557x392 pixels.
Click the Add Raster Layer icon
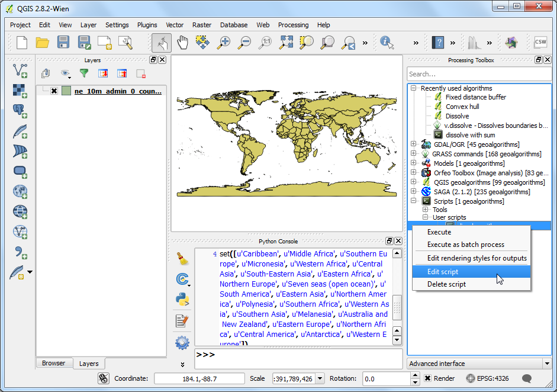(20, 91)
